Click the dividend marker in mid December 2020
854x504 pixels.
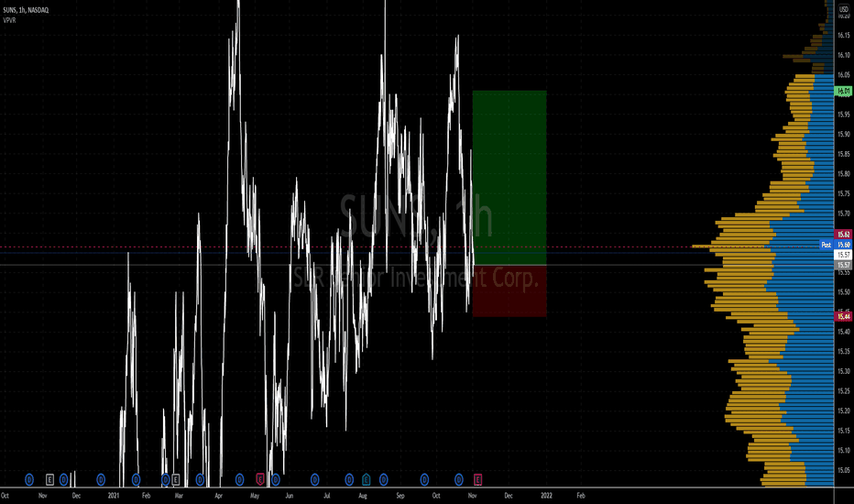tap(101, 479)
